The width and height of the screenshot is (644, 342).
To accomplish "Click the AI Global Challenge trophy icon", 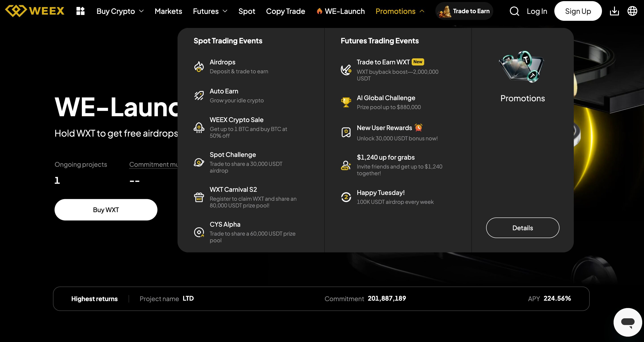I will (346, 102).
